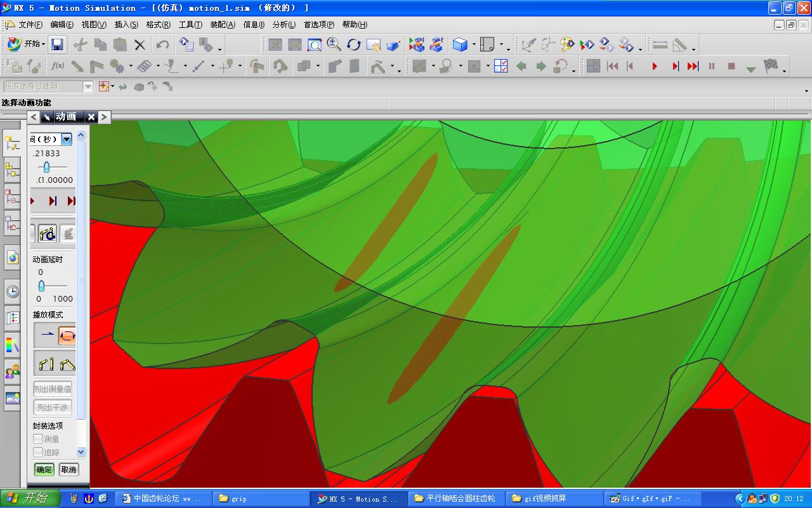
Task: Click the green forward arrow icon
Action: point(540,65)
